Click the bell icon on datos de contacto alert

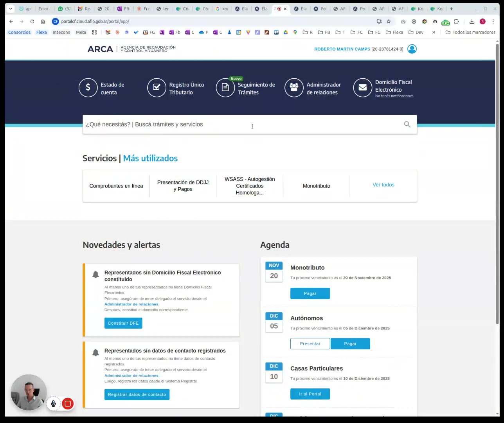(95, 353)
